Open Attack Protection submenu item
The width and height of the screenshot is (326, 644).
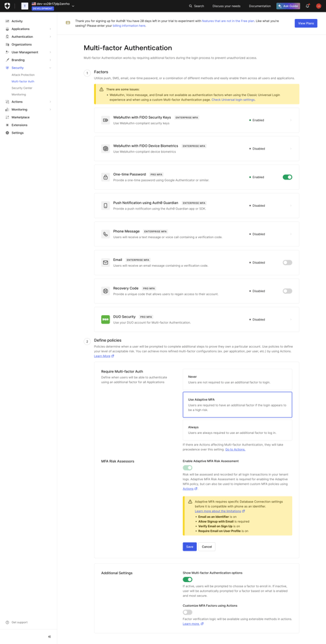23,75
